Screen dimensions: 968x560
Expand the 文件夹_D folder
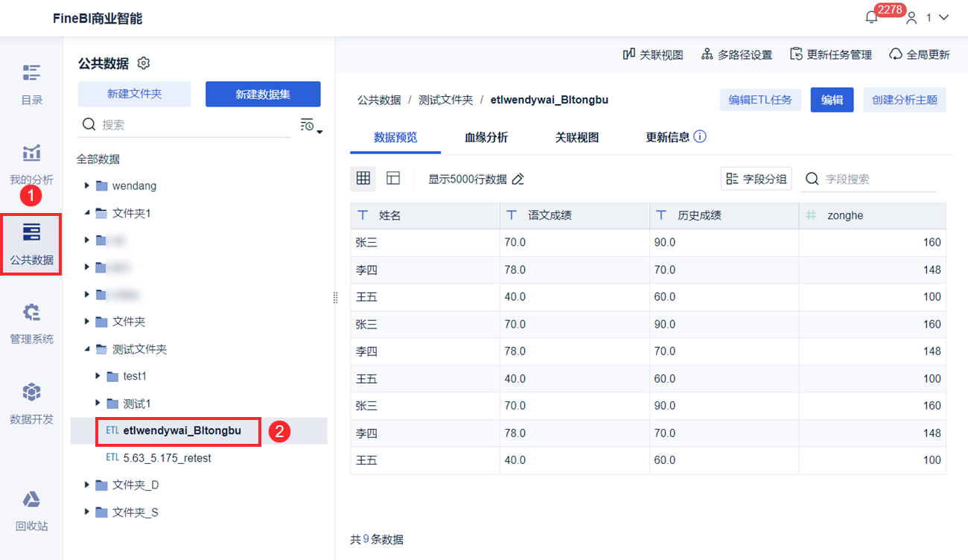(87, 485)
